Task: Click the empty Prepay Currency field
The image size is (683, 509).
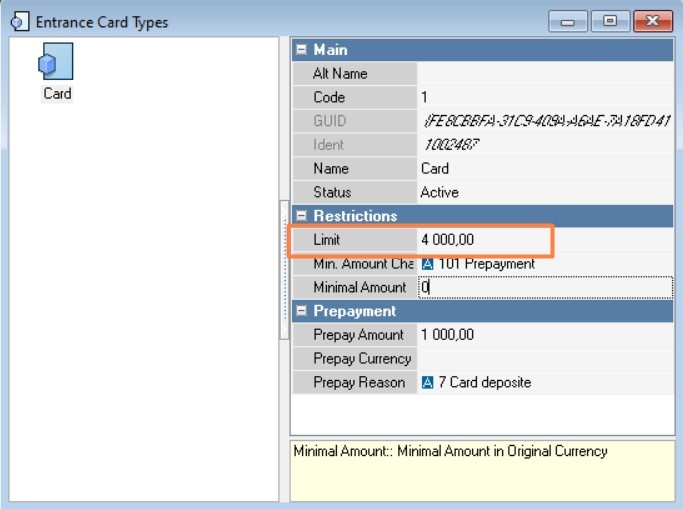Action: pyautogui.click(x=545, y=359)
